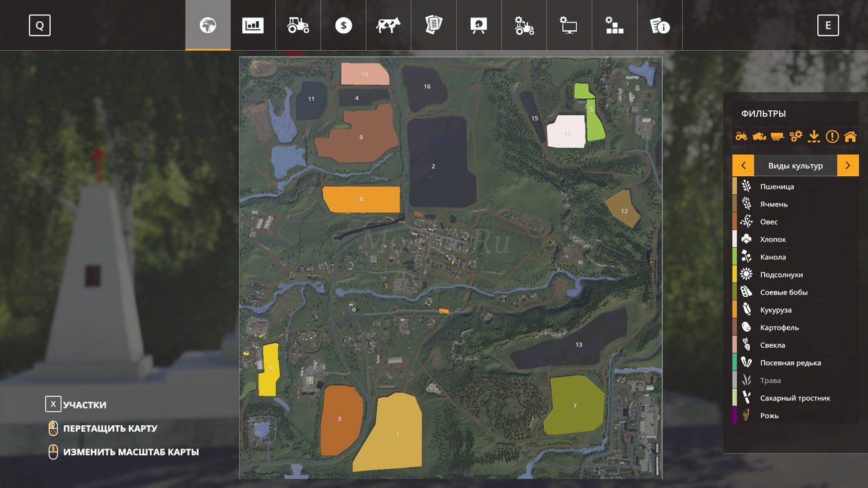Screen dimensions: 868x488
Task: Go to previous menu page with Q
Action: [39, 25]
